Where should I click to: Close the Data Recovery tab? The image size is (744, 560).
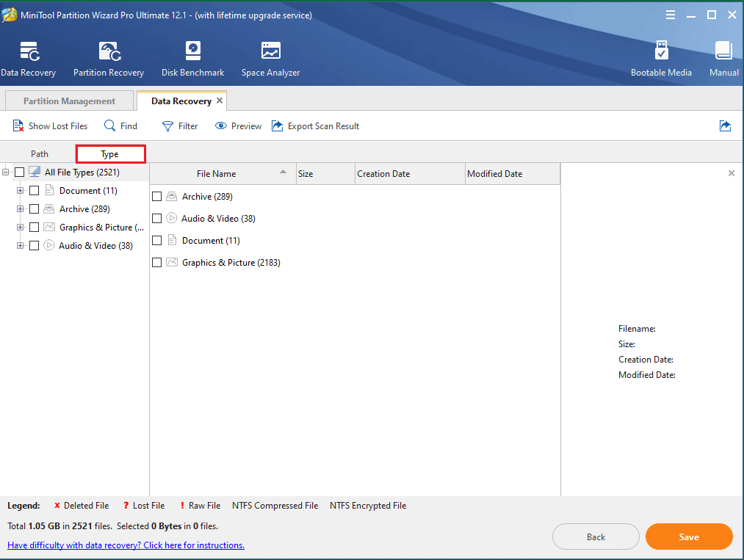(220, 101)
